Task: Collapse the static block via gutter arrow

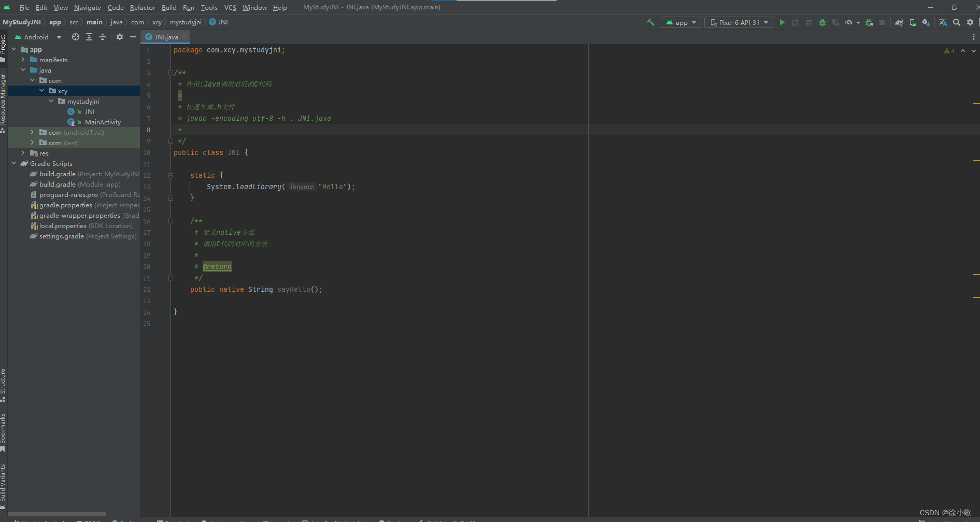Action: point(171,175)
